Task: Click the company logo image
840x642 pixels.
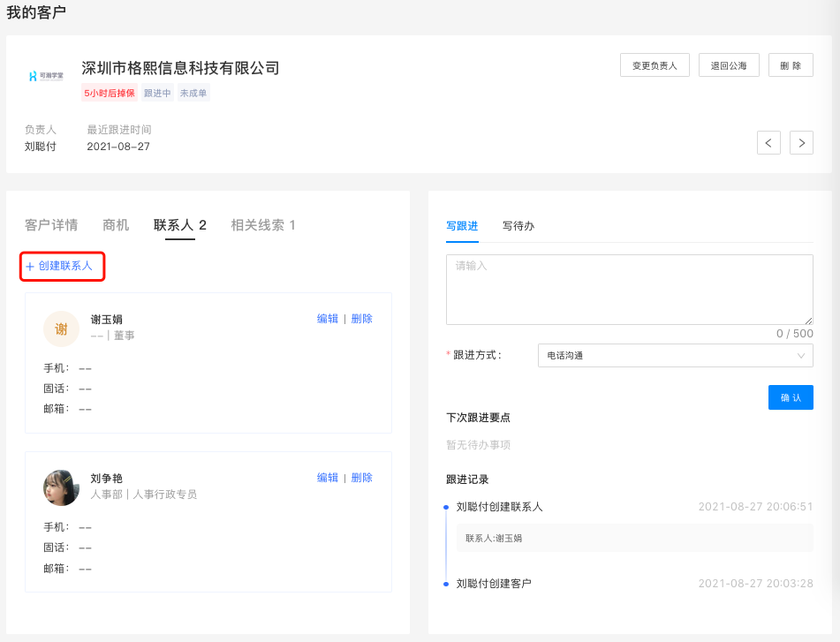Action: point(45,77)
